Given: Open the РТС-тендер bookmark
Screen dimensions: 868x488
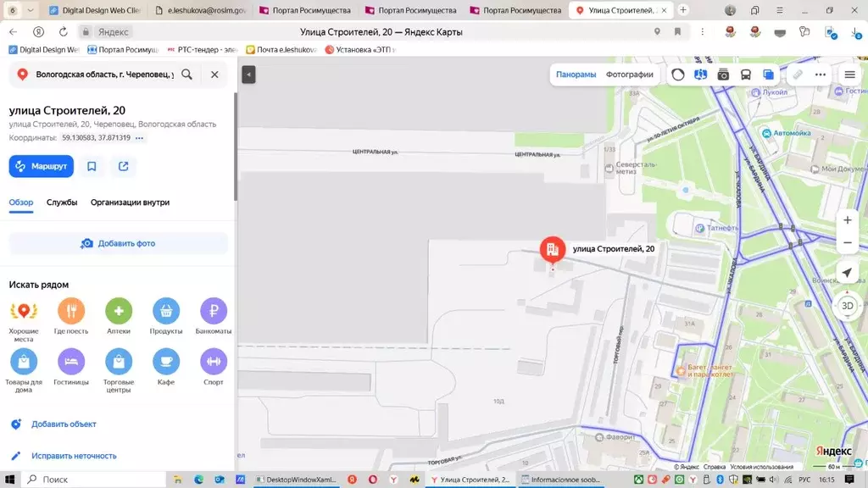Looking at the screenshot, I should [203, 50].
